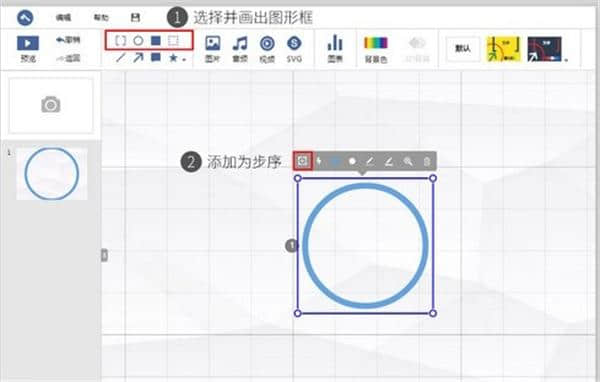Delete the frame with the trash icon
The height and width of the screenshot is (382, 600).
(x=427, y=162)
